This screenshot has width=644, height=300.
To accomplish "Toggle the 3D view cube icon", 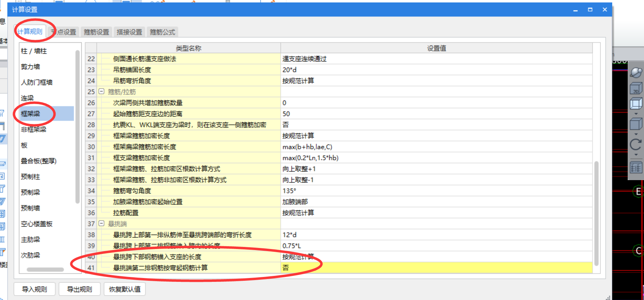I will tap(636, 88).
